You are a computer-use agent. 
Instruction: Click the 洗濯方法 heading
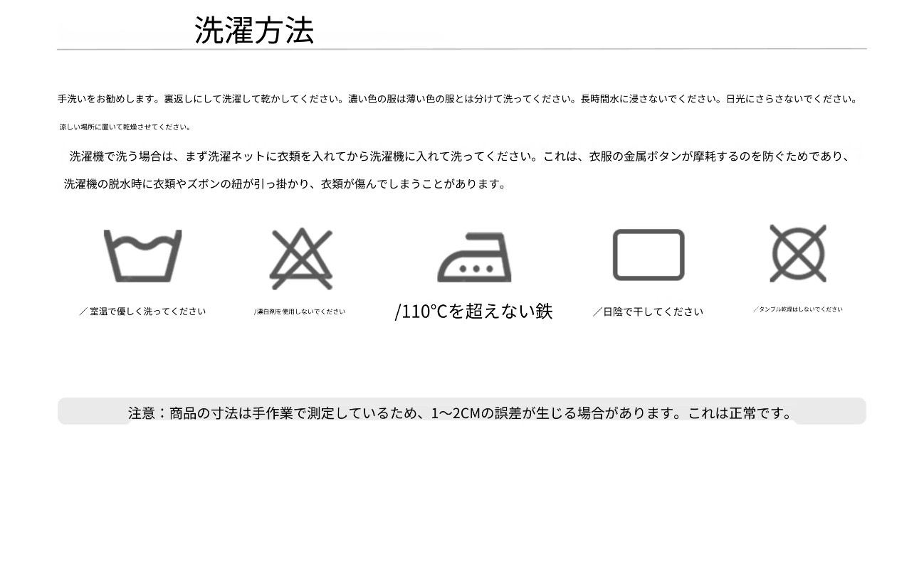[x=254, y=31]
